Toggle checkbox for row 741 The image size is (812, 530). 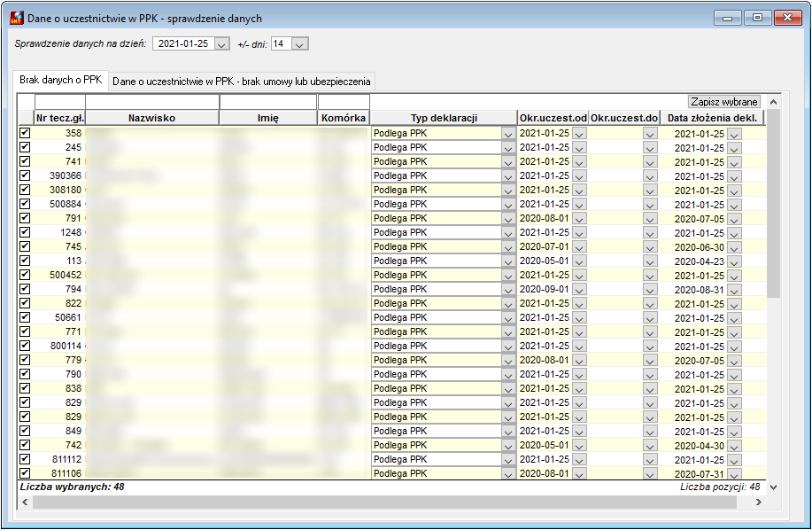(x=25, y=161)
